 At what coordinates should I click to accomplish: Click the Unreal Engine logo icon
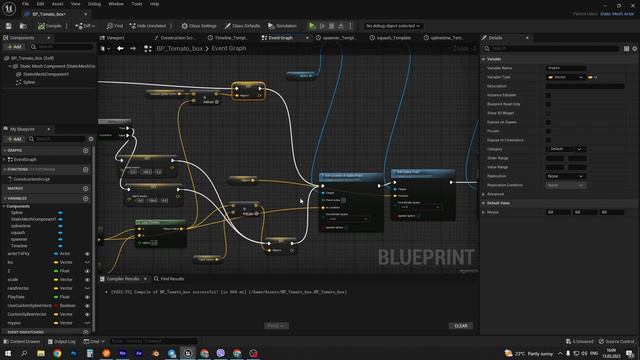(x=9, y=8)
